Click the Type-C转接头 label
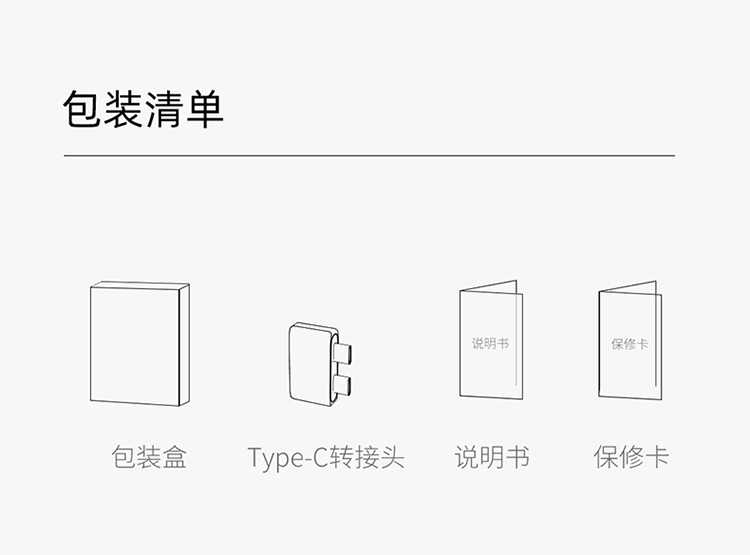This screenshot has width=750, height=555. [326, 457]
